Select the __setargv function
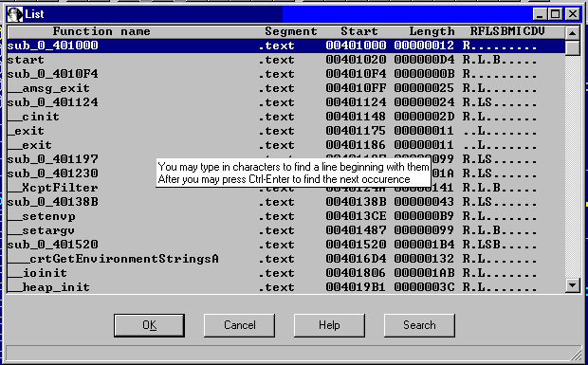588x365 pixels. 286,230
